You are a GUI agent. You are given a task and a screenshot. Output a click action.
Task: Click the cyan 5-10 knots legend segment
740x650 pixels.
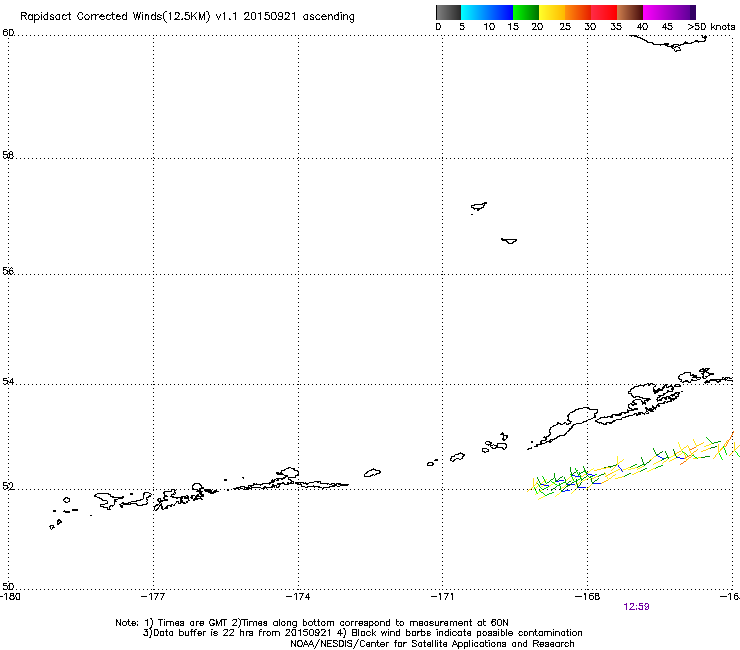474,12
